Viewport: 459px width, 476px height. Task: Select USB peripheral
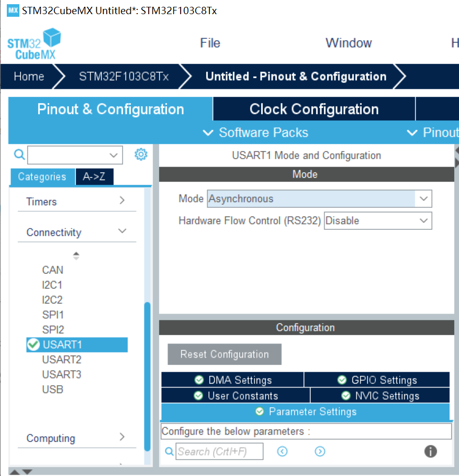[52, 389]
